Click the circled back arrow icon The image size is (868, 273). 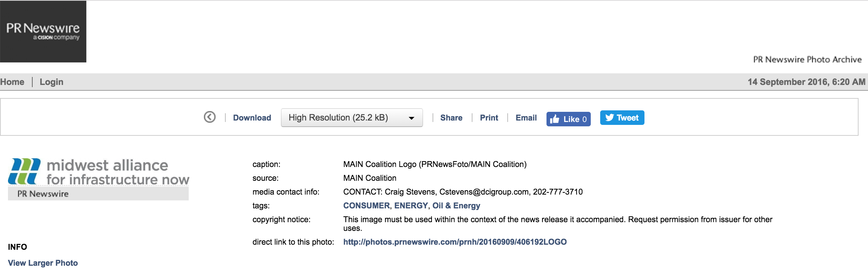click(210, 117)
